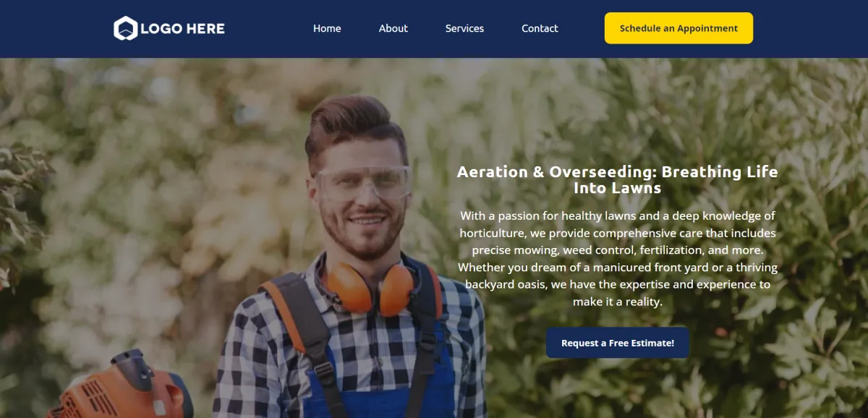Screen dimensions: 868x418
Task: Click the Aeration & Overseeding heading
Action: (618, 180)
